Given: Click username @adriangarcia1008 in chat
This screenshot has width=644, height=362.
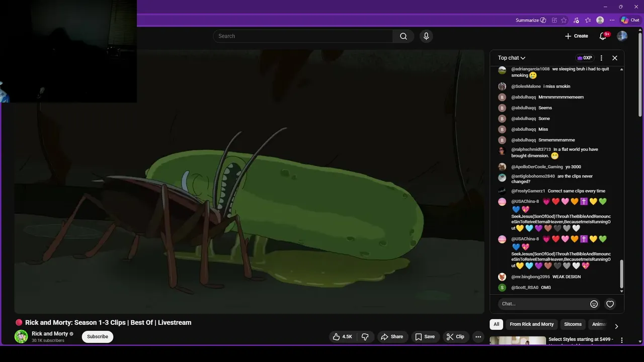Looking at the screenshot, I should (x=530, y=69).
